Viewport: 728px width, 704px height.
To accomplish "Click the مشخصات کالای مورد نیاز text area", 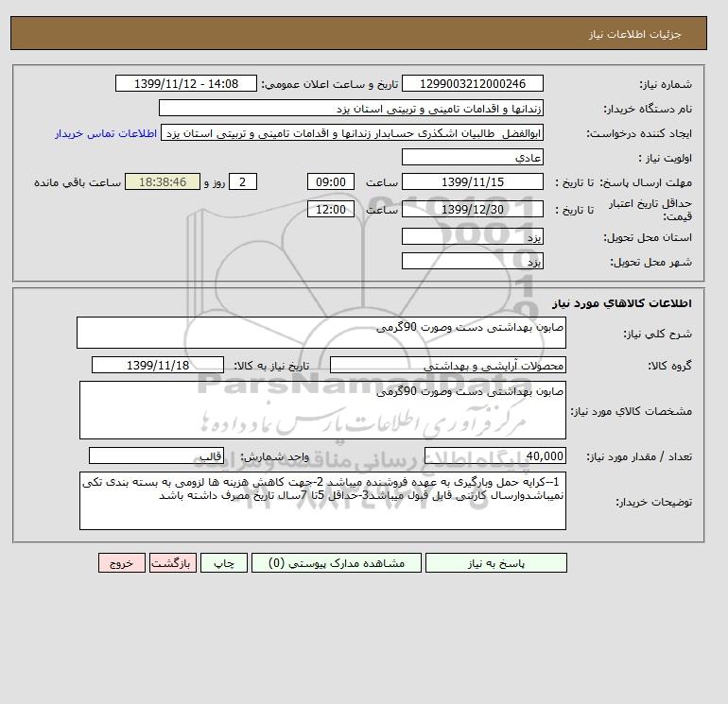I will pyautogui.click(x=322, y=410).
